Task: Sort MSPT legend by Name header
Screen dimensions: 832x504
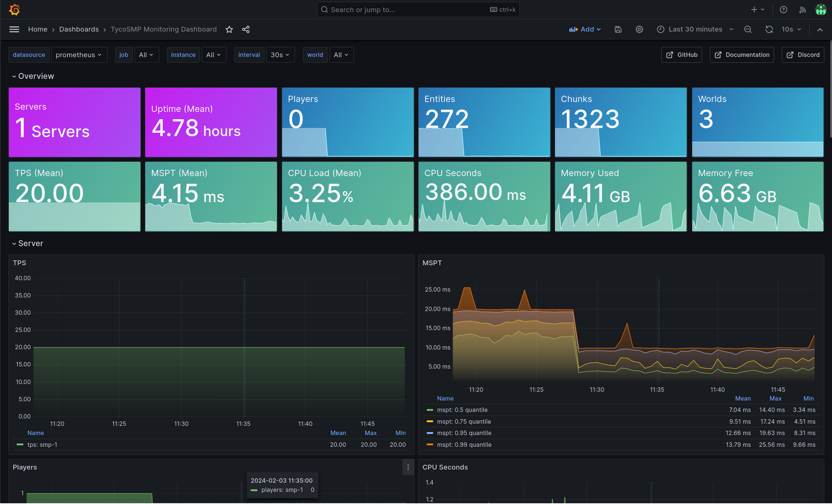Action: [445, 398]
